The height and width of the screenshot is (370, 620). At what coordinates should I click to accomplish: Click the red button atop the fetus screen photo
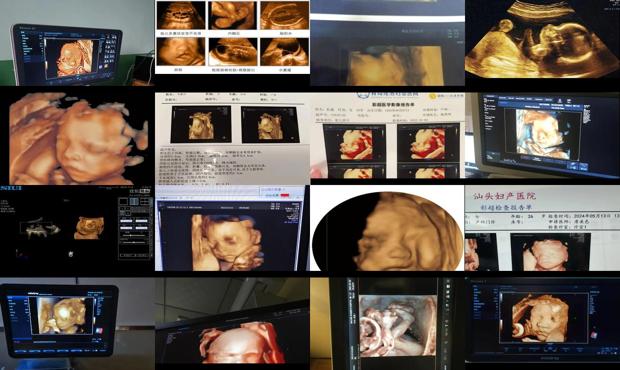(284, 195)
